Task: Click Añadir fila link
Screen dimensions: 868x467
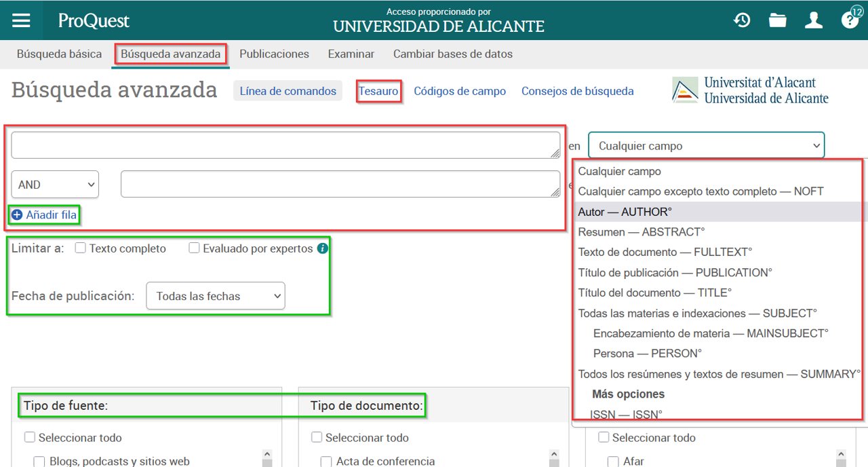Action: pyautogui.click(x=52, y=215)
